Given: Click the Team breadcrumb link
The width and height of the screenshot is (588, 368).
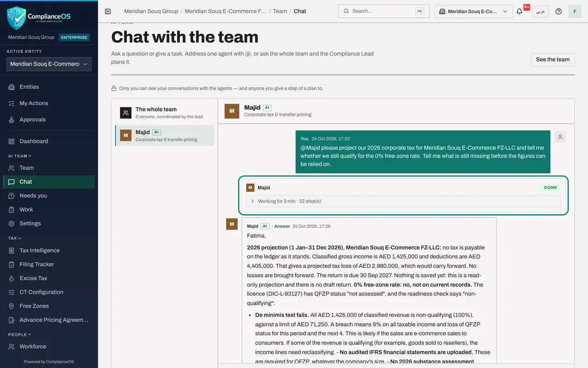Looking at the screenshot, I should pyautogui.click(x=280, y=11).
